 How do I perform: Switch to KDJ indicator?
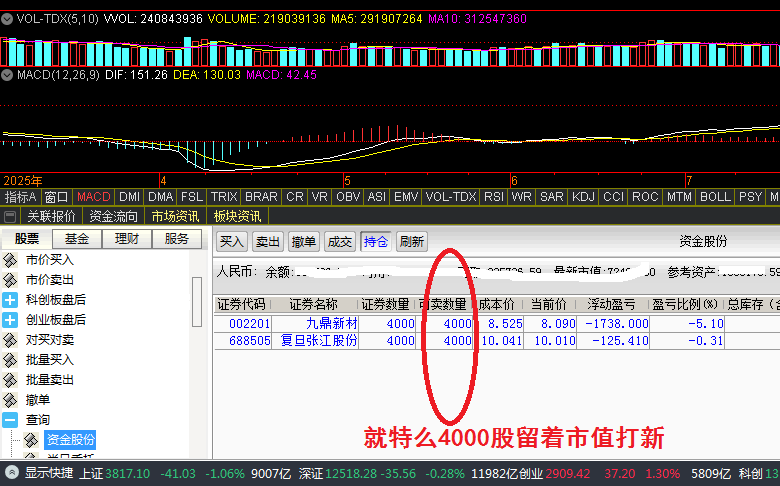[584, 197]
